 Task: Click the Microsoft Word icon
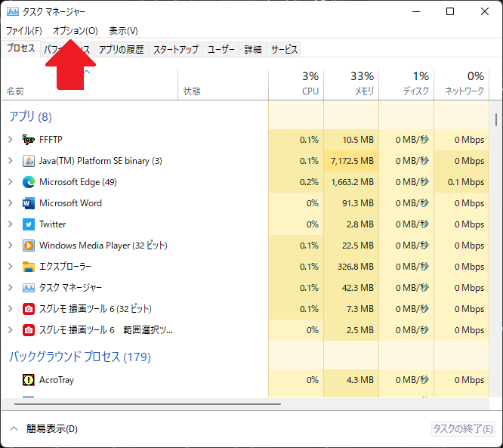pyautogui.click(x=29, y=203)
